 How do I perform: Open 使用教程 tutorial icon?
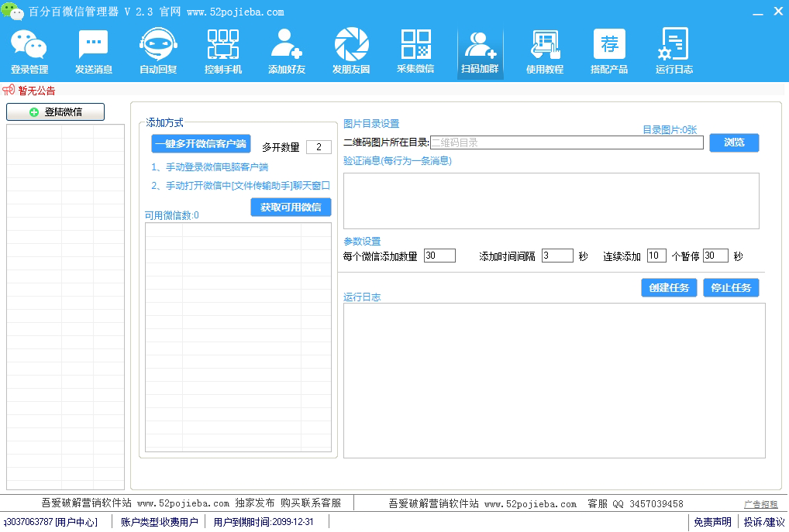(544, 52)
